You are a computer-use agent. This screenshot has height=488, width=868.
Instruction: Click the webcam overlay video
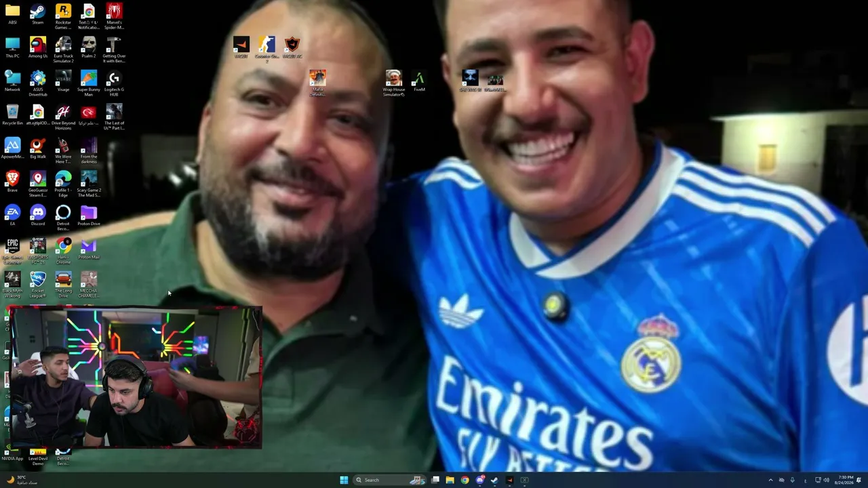tap(135, 377)
